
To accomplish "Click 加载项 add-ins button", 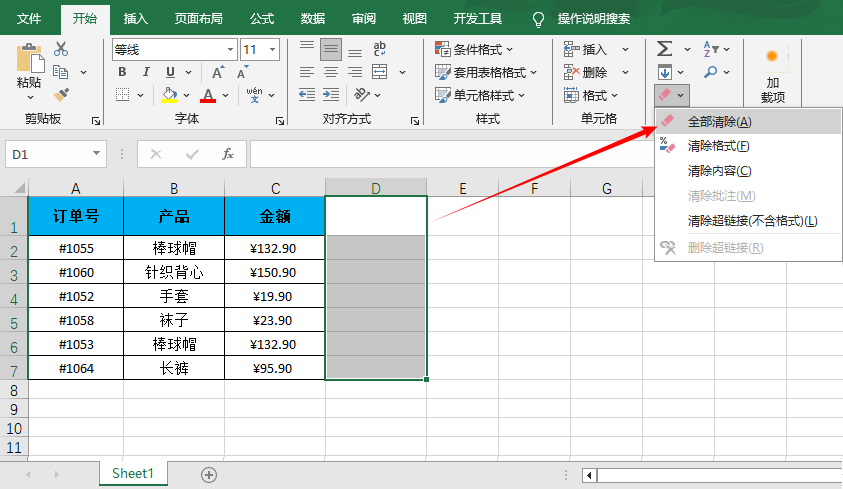I will coord(772,75).
